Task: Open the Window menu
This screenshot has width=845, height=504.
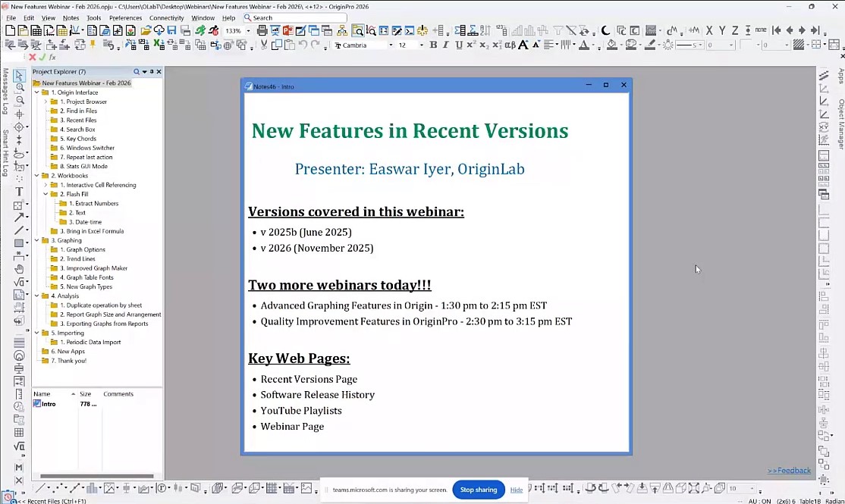Action: click(203, 17)
